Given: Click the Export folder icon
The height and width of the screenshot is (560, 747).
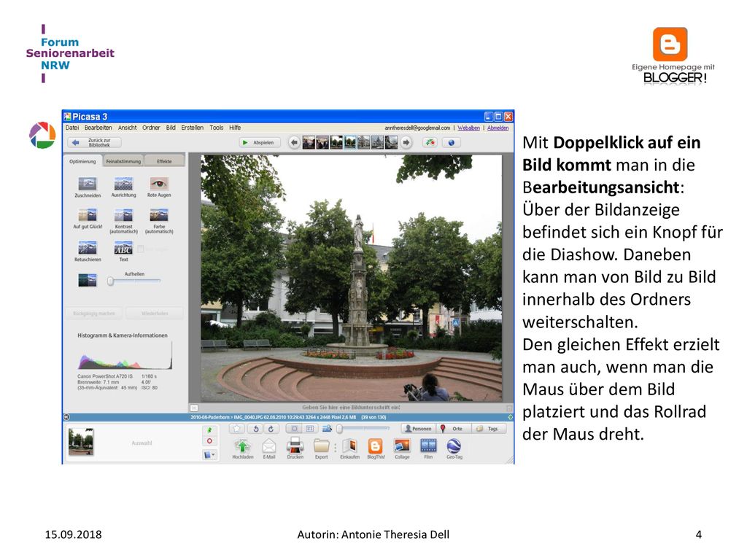Looking at the screenshot, I should tap(322, 446).
